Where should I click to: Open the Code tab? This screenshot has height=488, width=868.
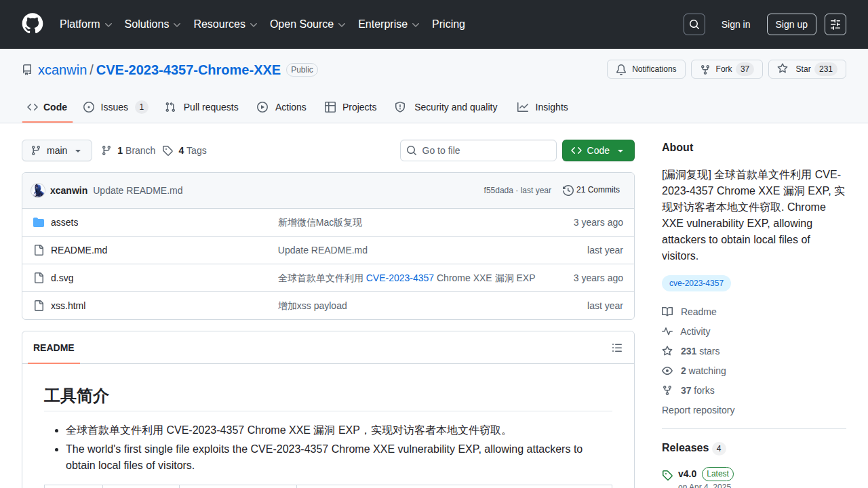[47, 107]
